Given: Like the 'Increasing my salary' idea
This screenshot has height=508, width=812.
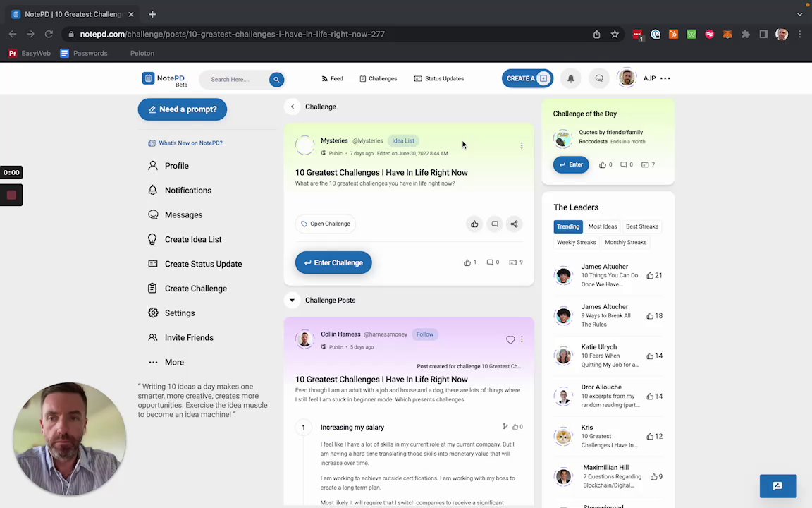Looking at the screenshot, I should click(515, 427).
